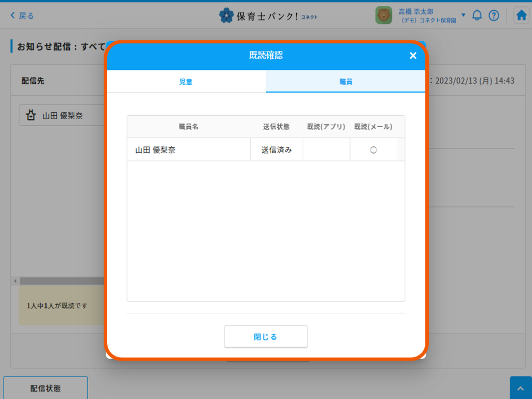The image size is (532, 399).
Task: Expand the user account dropdown arrow
Action: point(463,15)
